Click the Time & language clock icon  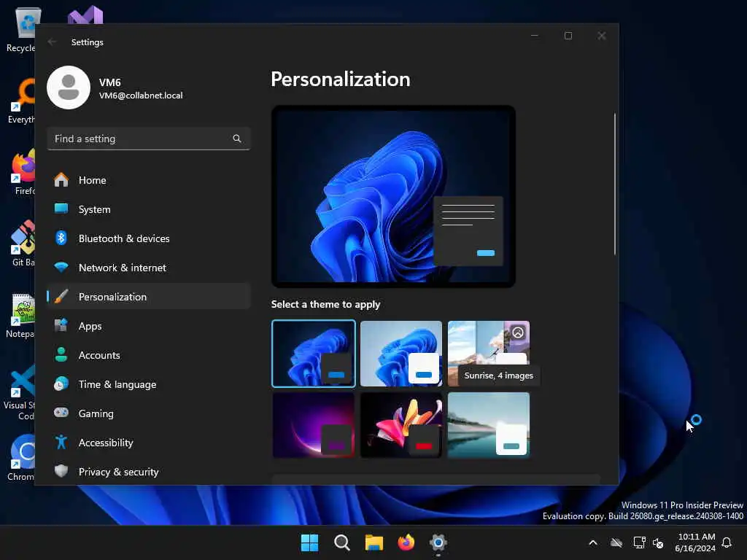click(x=61, y=384)
